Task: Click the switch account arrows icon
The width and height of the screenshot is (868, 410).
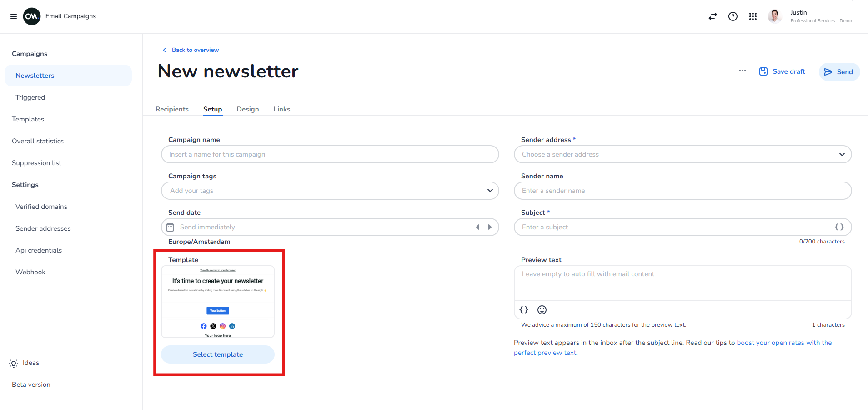Action: point(712,16)
